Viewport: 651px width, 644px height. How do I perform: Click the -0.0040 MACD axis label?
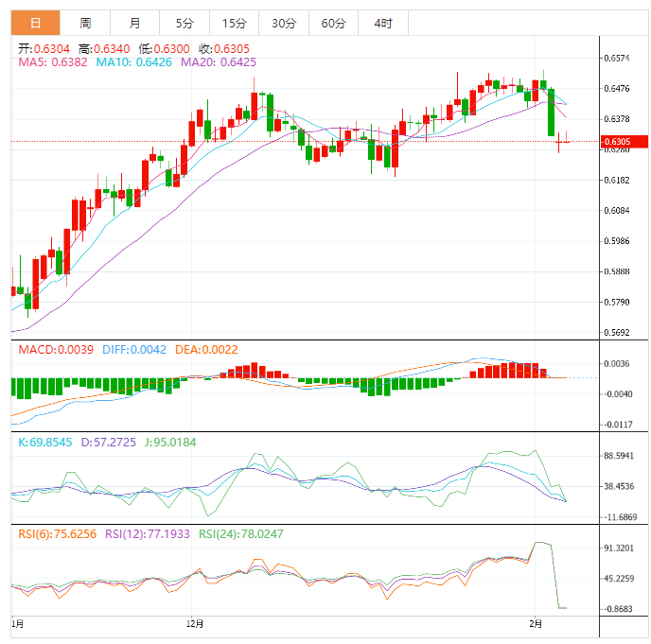pos(617,394)
